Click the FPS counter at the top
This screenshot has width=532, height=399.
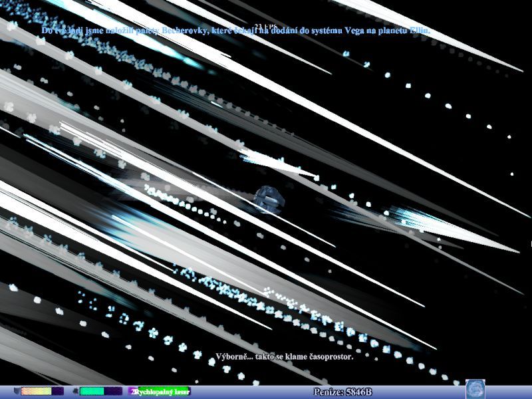pos(266,26)
